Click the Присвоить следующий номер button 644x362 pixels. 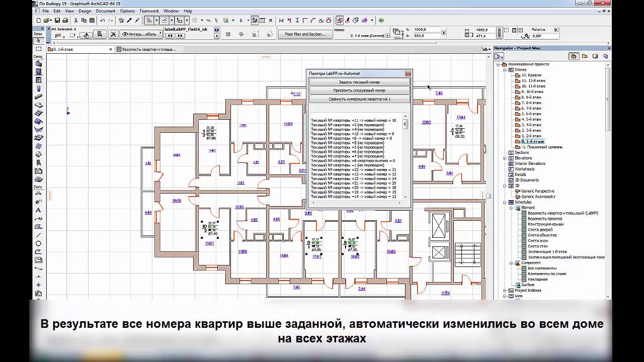click(x=359, y=90)
